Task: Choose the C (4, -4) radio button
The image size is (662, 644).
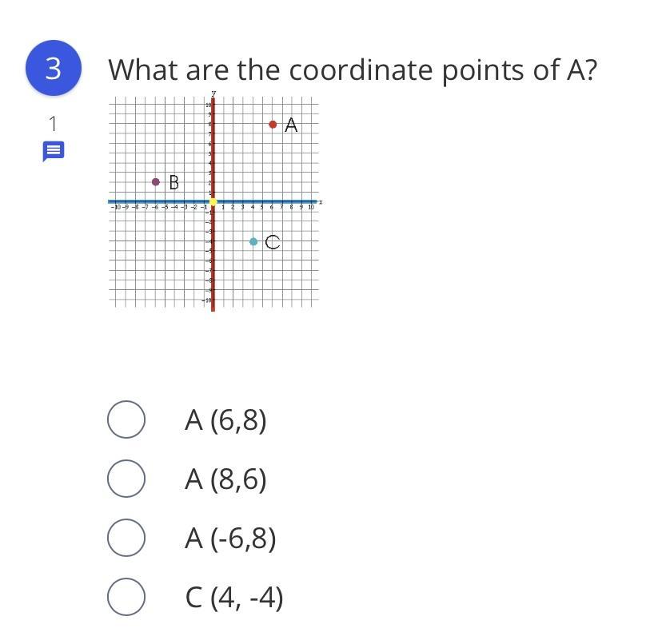Action: 126,597
